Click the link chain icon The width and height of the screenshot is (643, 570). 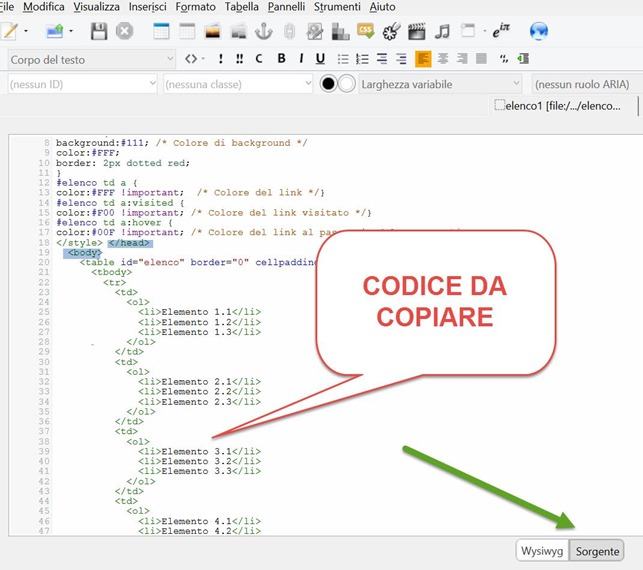[x=289, y=31]
